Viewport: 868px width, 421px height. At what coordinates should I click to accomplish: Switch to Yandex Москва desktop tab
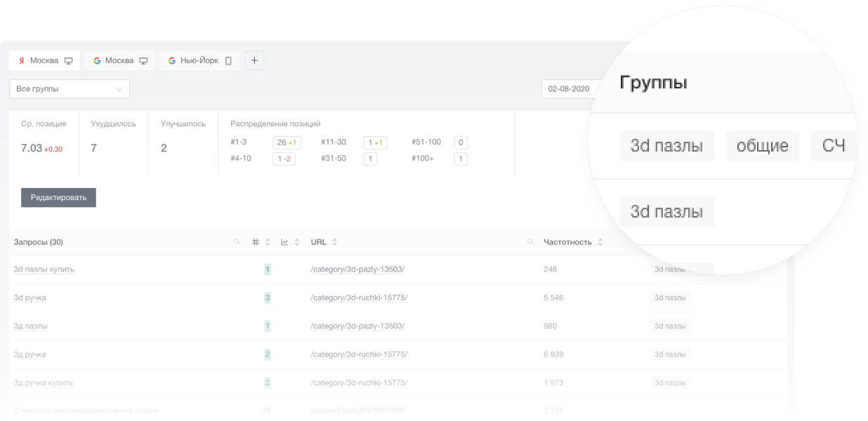coord(44,61)
